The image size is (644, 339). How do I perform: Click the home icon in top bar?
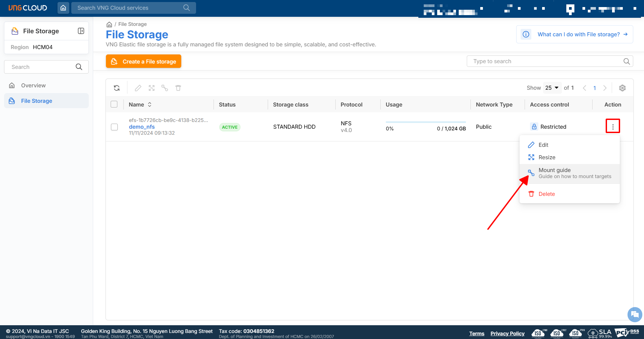[x=63, y=8]
